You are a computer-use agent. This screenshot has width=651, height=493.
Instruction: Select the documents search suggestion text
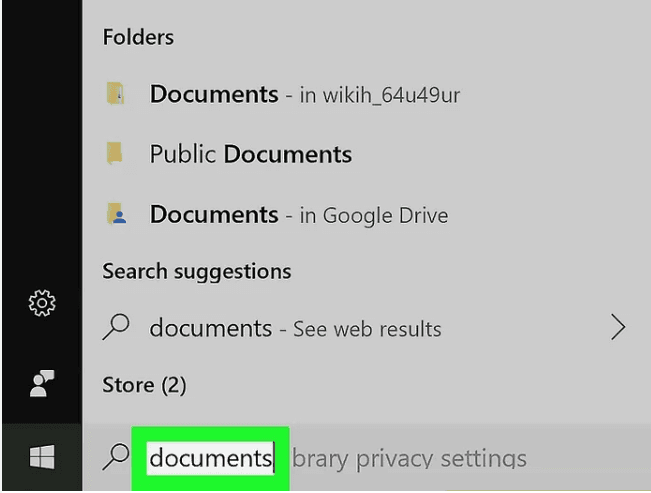click(x=210, y=328)
